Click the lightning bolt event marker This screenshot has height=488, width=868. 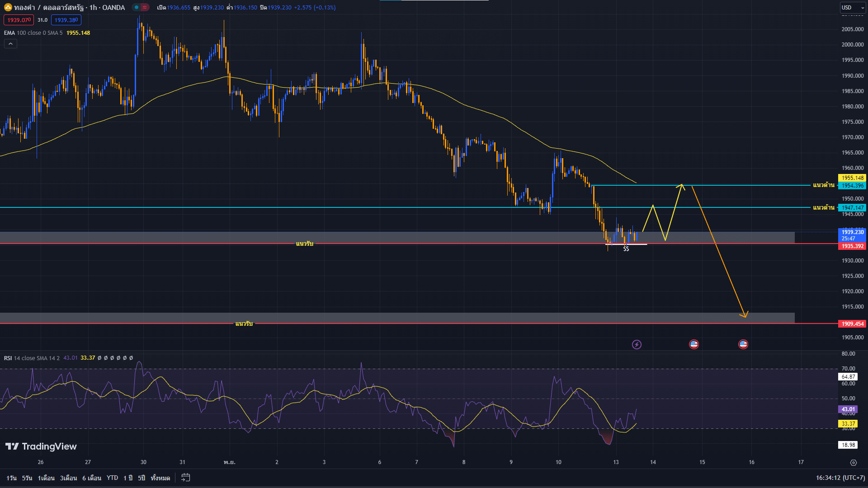[x=637, y=345]
